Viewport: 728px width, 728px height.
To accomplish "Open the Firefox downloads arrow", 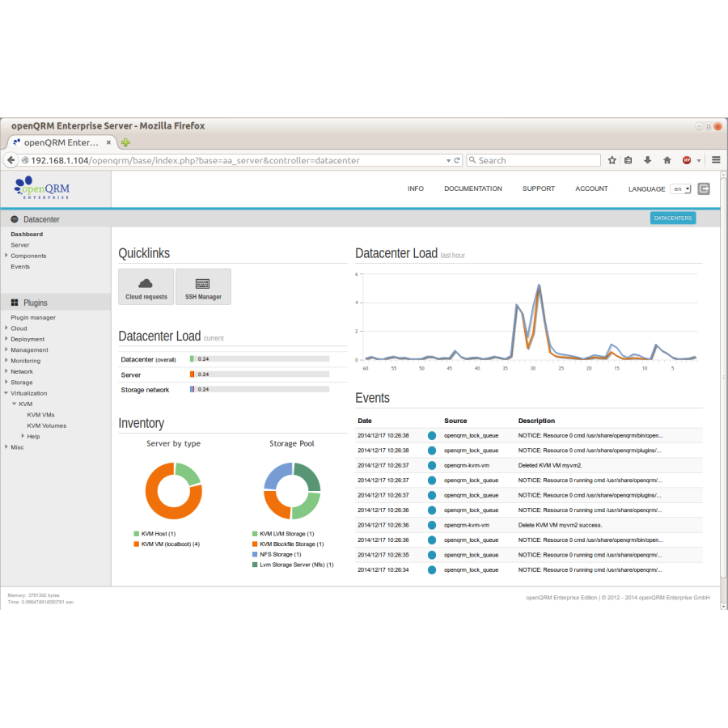I will (x=648, y=160).
